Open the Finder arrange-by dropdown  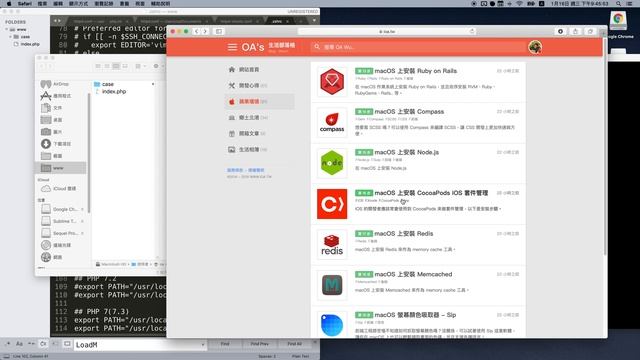coord(140,66)
